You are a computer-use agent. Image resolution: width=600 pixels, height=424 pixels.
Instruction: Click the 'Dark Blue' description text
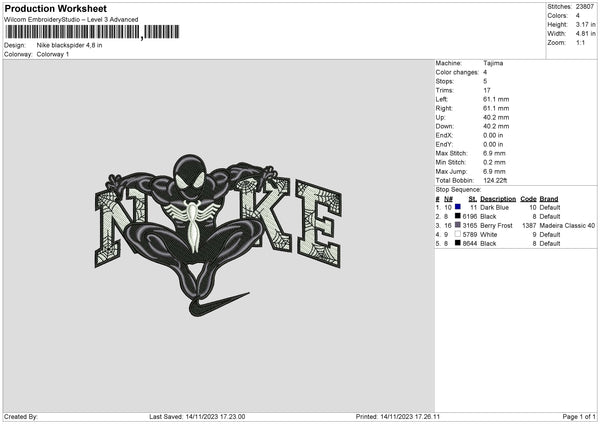click(x=494, y=207)
